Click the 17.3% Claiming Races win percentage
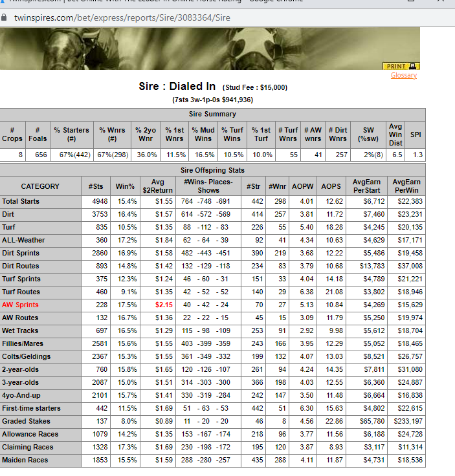455x476 pixels. point(128,447)
